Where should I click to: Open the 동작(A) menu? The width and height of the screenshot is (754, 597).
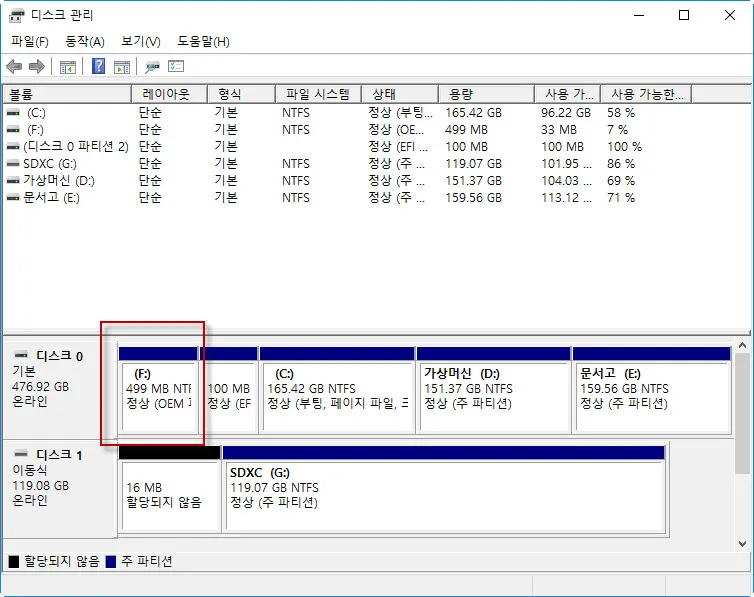[x=85, y=42]
